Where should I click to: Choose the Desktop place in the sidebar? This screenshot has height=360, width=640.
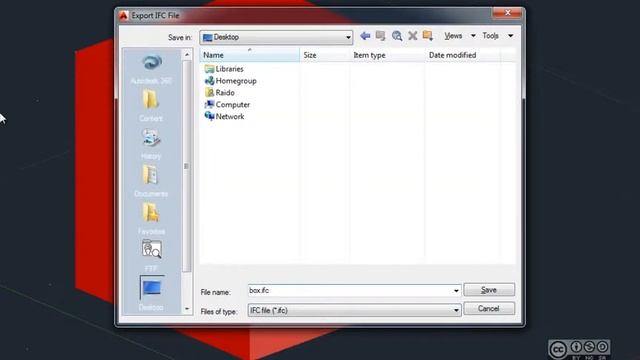point(151,293)
